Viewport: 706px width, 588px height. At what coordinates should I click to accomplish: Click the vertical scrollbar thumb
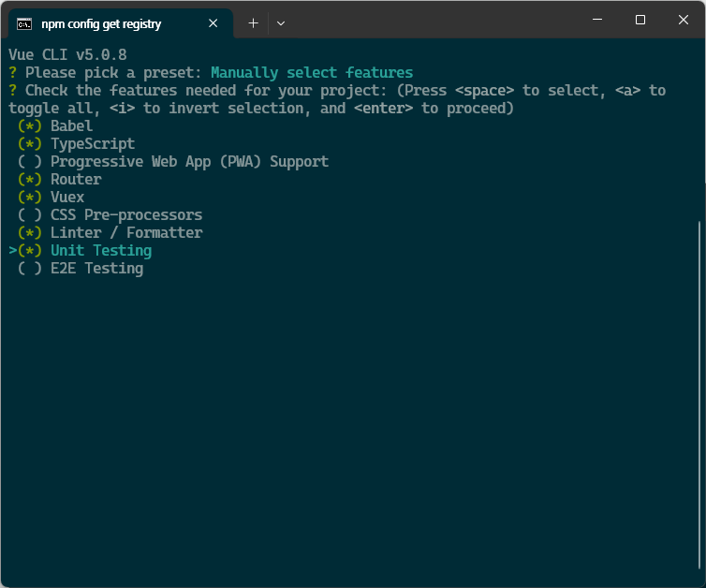(x=699, y=393)
